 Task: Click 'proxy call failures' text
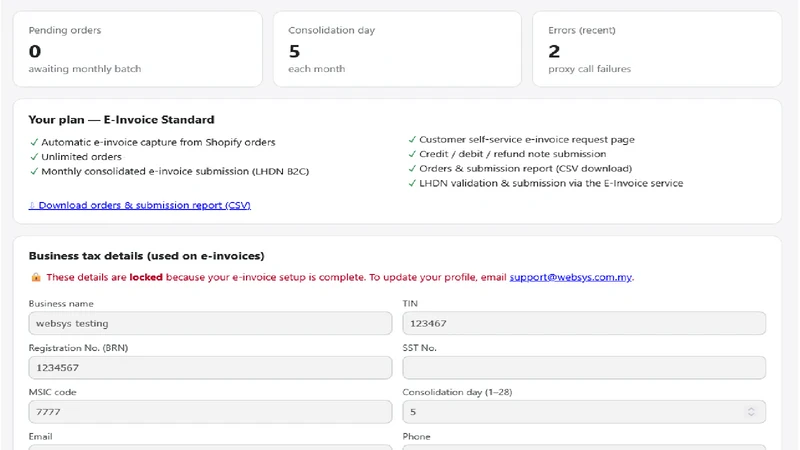pyautogui.click(x=589, y=69)
